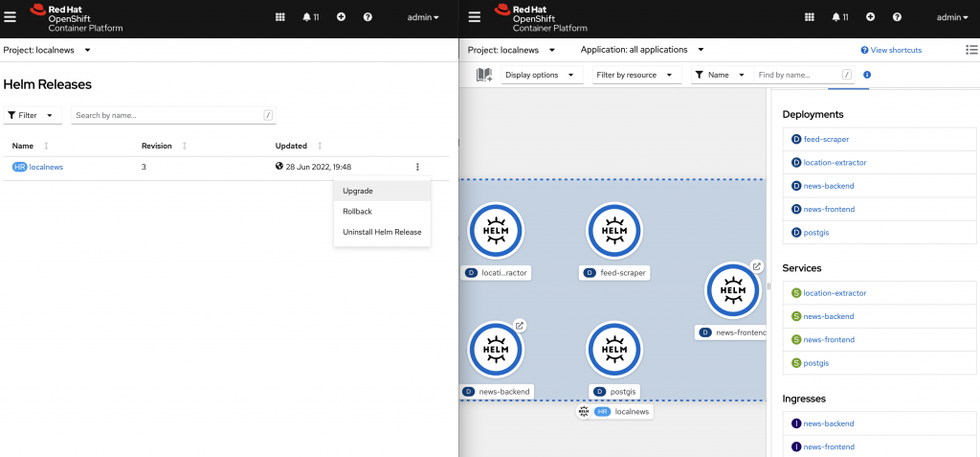Open news-frontend external URL decorator
This screenshot has height=457, width=980.
[x=756, y=266]
